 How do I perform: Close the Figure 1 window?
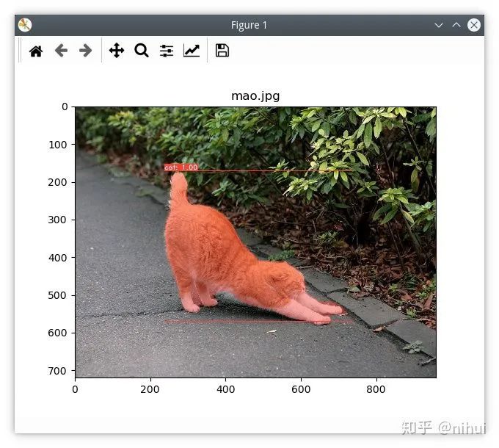point(474,25)
